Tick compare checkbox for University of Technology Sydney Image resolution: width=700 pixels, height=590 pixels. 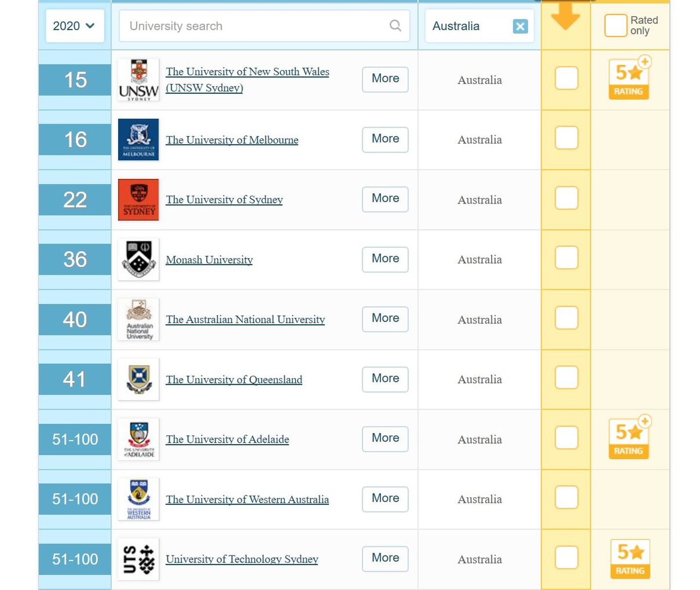pos(566,557)
